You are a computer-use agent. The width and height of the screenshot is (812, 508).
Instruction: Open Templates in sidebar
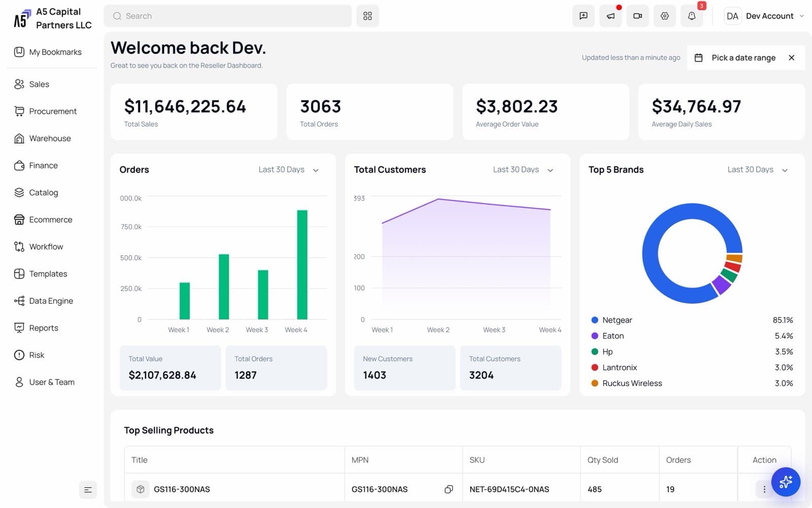[x=41, y=274]
